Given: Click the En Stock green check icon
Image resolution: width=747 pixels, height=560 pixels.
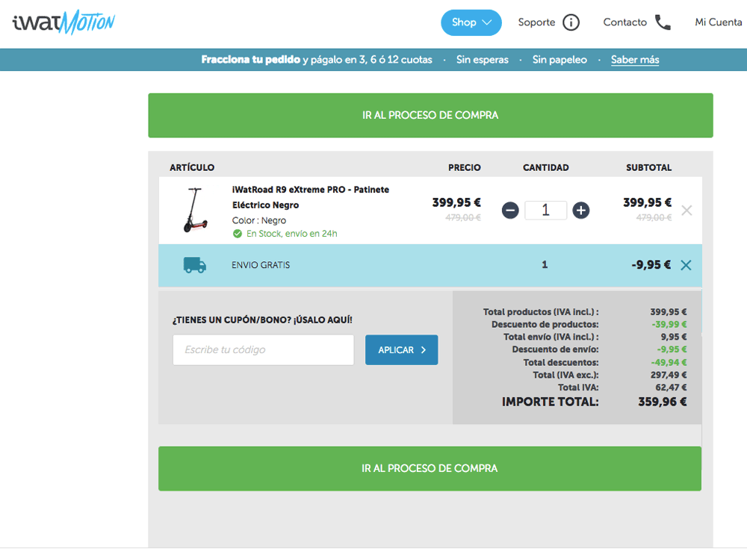Looking at the screenshot, I should click(x=238, y=234).
